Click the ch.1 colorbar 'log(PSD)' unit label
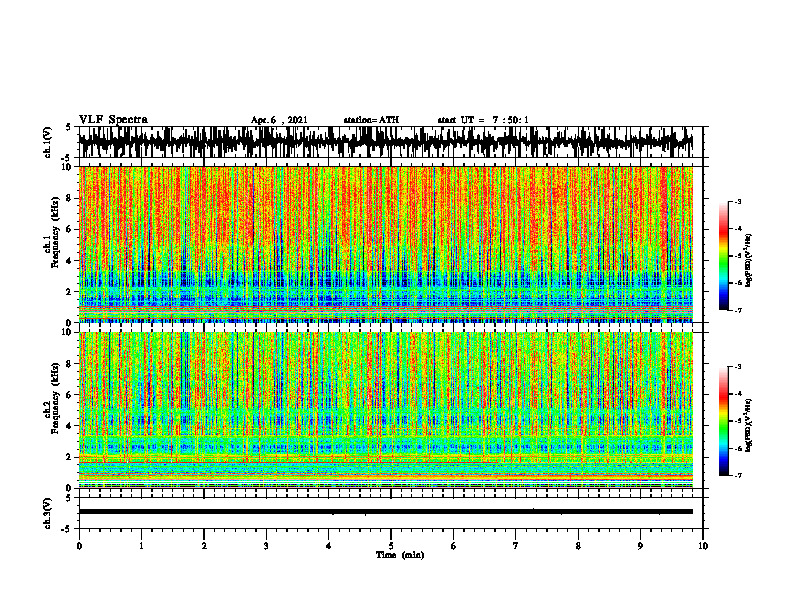The width and height of the screenshot is (792, 612). 748,260
